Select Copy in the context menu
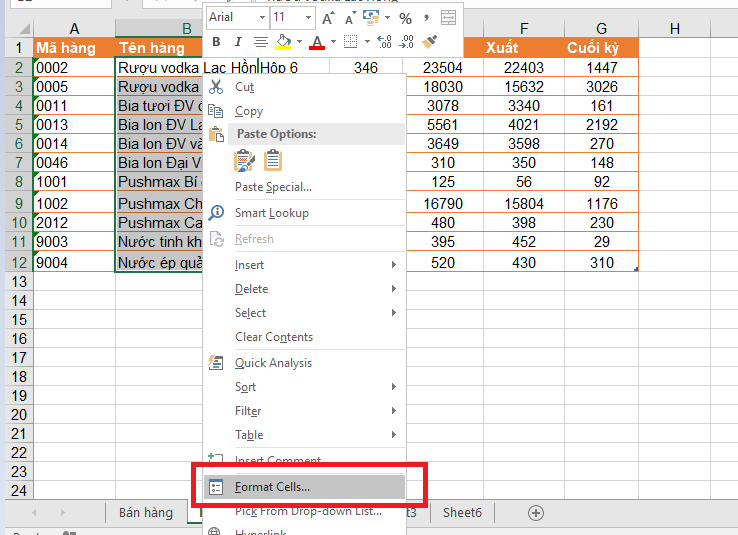 pyautogui.click(x=249, y=111)
